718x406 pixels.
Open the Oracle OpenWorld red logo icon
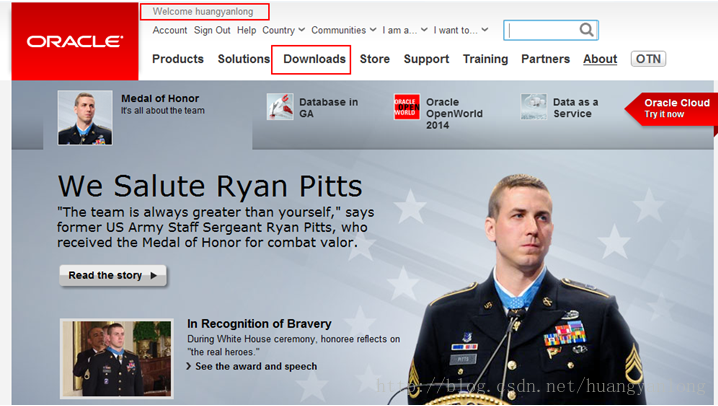tap(407, 107)
